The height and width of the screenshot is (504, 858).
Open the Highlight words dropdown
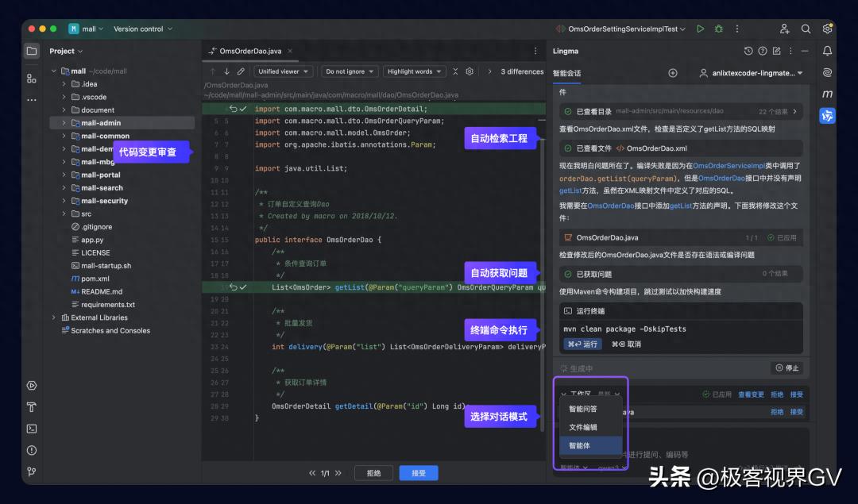[414, 71]
